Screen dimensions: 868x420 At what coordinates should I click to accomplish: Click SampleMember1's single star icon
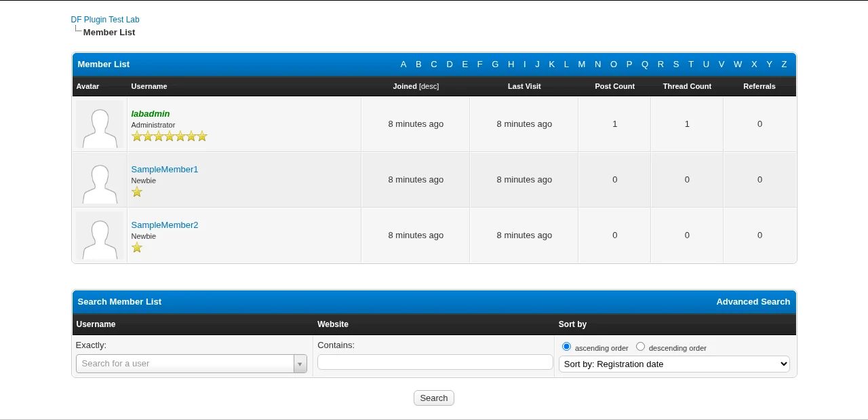pyautogui.click(x=137, y=192)
